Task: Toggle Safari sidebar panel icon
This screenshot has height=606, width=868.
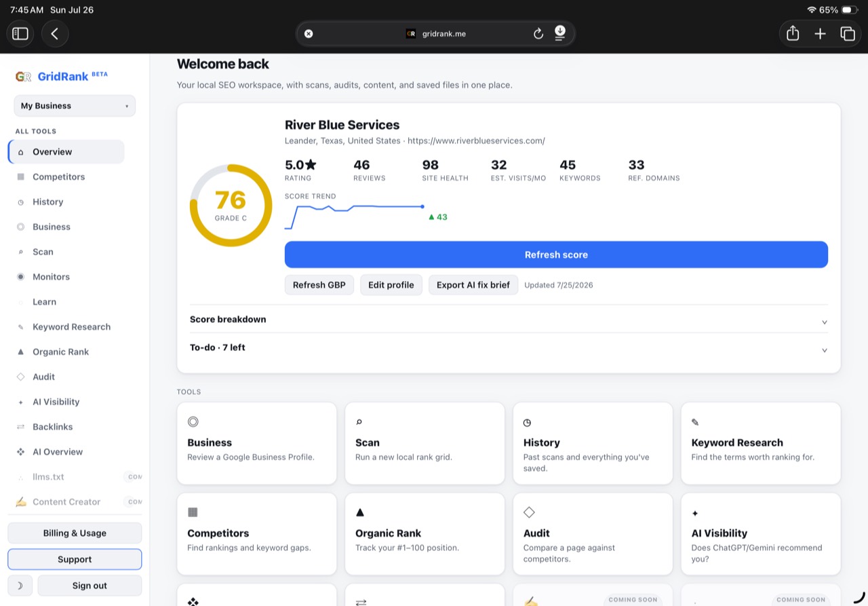Action: (20, 33)
